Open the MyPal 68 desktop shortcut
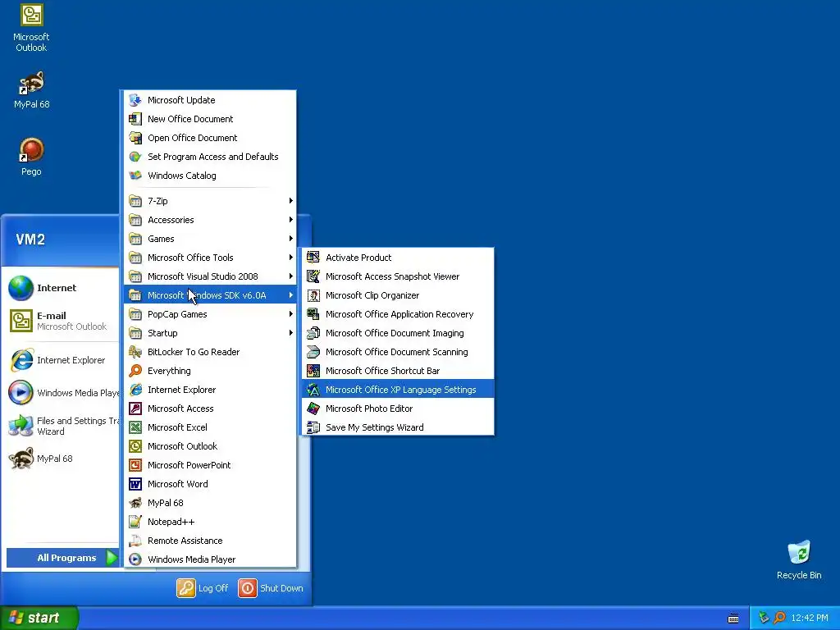This screenshot has height=630, width=840. [x=31, y=89]
